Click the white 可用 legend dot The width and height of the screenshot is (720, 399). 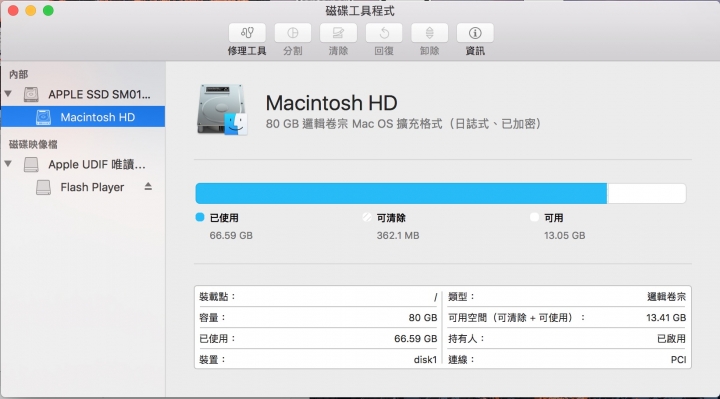click(x=534, y=217)
